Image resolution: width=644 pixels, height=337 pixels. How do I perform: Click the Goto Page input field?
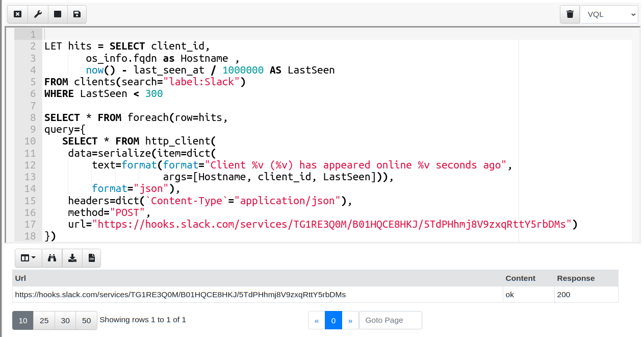391,321
